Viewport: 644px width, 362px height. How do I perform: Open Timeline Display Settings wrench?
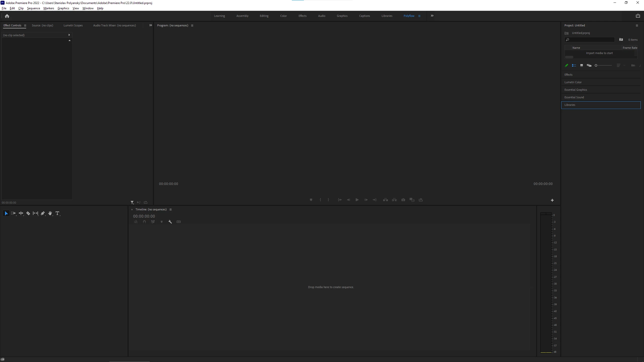170,222
